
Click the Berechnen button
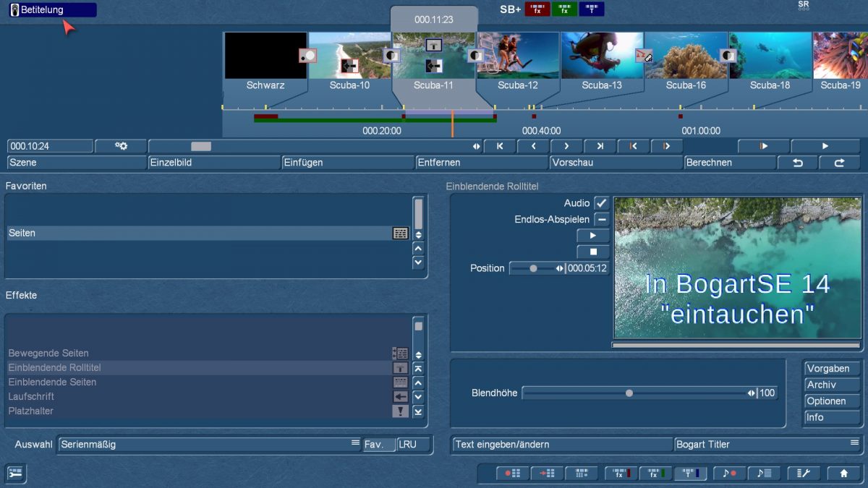(x=729, y=163)
